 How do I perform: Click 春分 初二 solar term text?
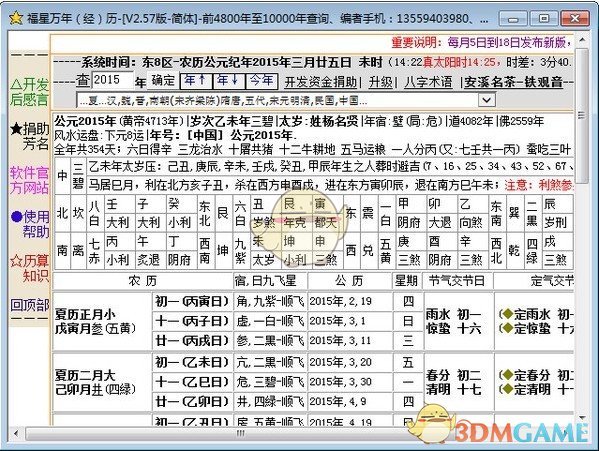[454, 375]
